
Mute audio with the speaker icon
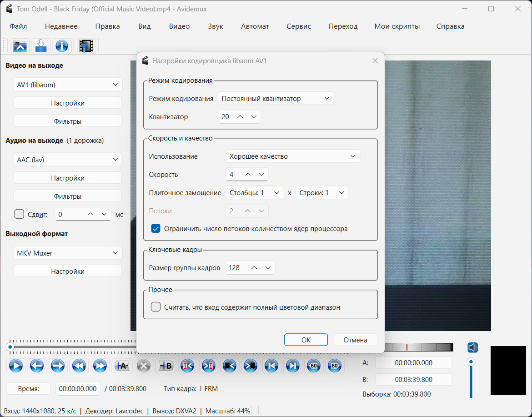[472, 348]
